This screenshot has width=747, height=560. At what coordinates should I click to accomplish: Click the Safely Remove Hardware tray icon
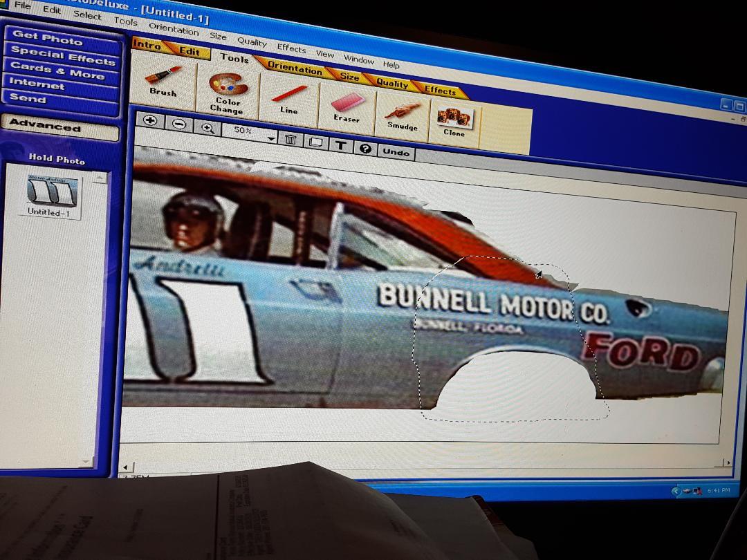point(688,491)
